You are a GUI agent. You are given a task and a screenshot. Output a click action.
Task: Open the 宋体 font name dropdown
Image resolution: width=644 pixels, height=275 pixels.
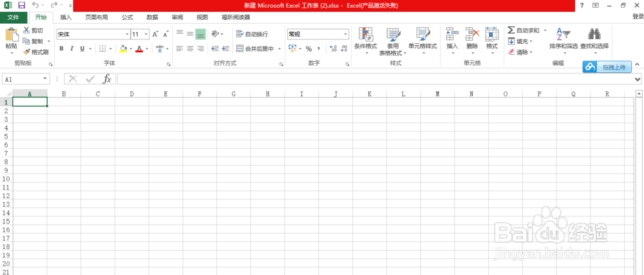(x=127, y=35)
